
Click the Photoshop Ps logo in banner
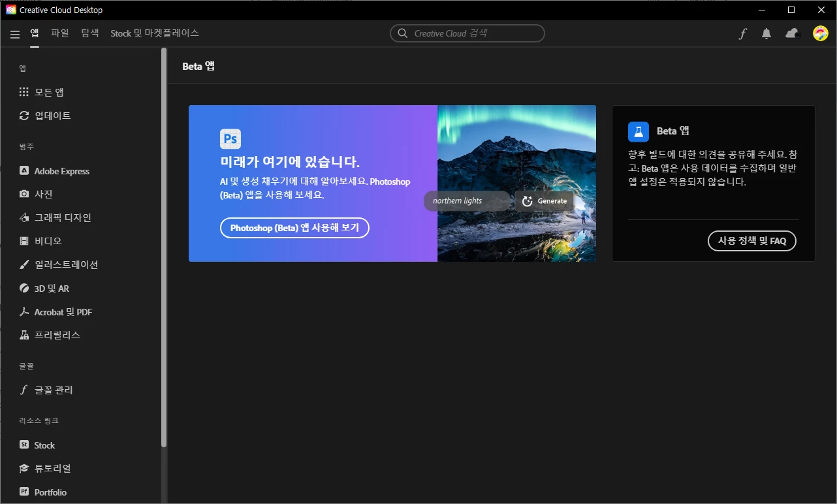point(230,139)
